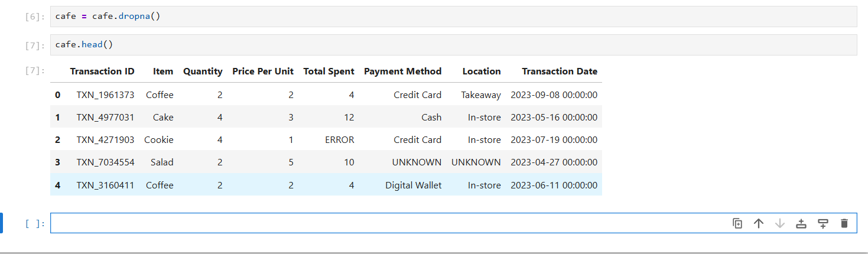
Task: Select the ERROR value in Total Spent
Action: click(x=340, y=140)
